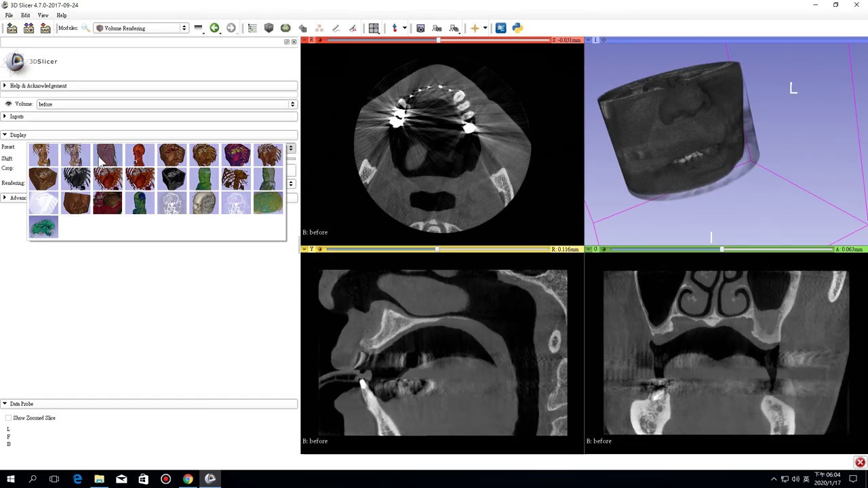Select the gray skull preset thumbnail
This screenshot has width=868, height=488.
[203, 203]
